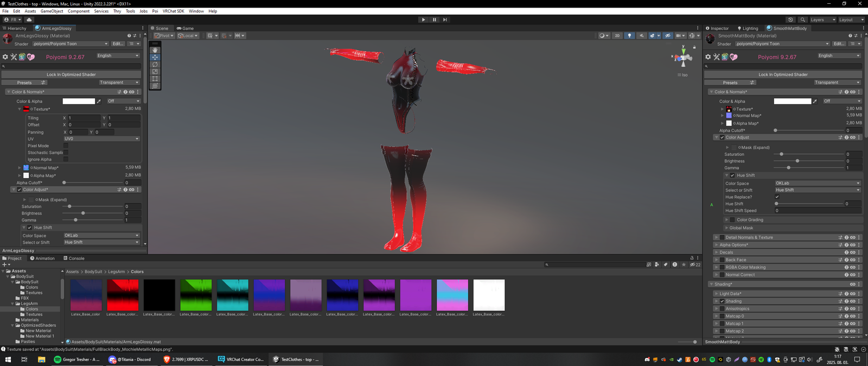Click Edit... button for ArmLegsGlossy shader

tap(118, 44)
